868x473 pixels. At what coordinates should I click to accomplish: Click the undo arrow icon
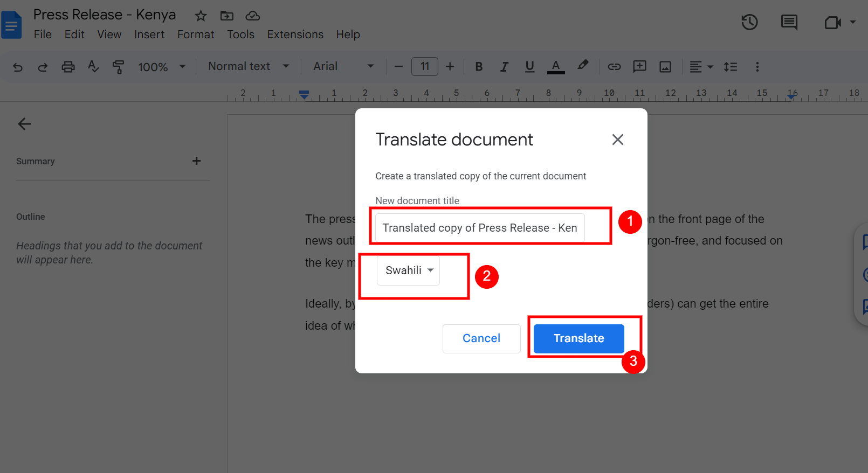pyautogui.click(x=18, y=67)
